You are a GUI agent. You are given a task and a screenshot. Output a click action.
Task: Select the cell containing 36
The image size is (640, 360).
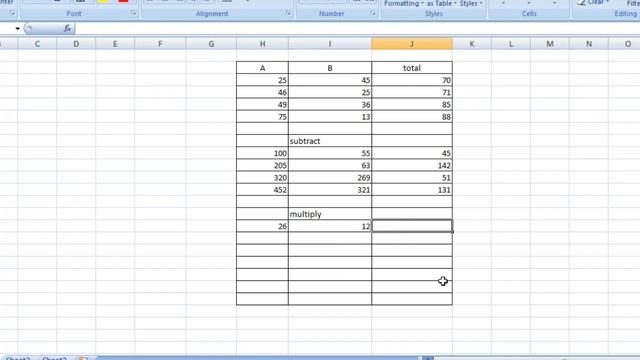330,104
